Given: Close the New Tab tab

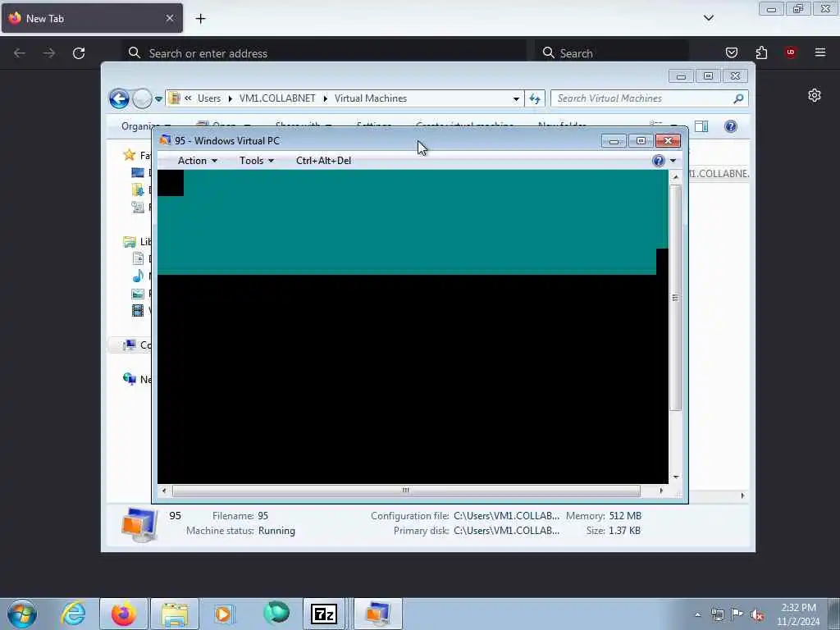Looking at the screenshot, I should coord(170,18).
